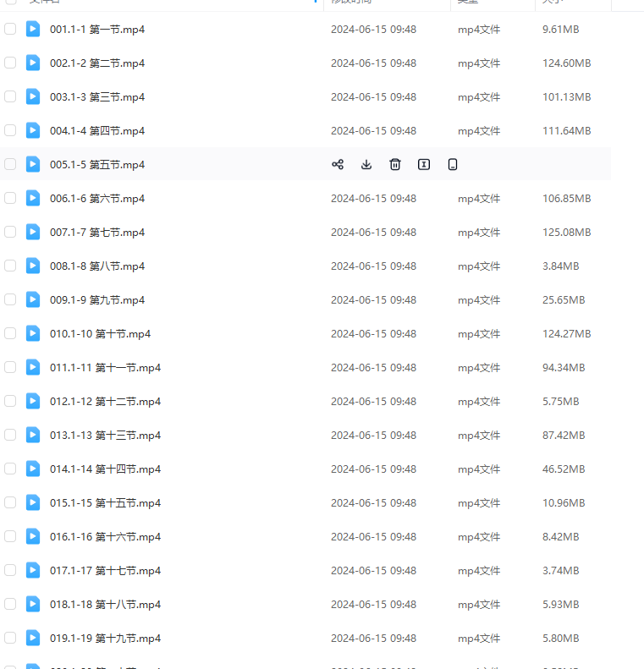This screenshot has width=644, height=669.
Task: Select the checkbox beside 007.1-7 第七节.mp4
Action: pyautogui.click(x=10, y=233)
